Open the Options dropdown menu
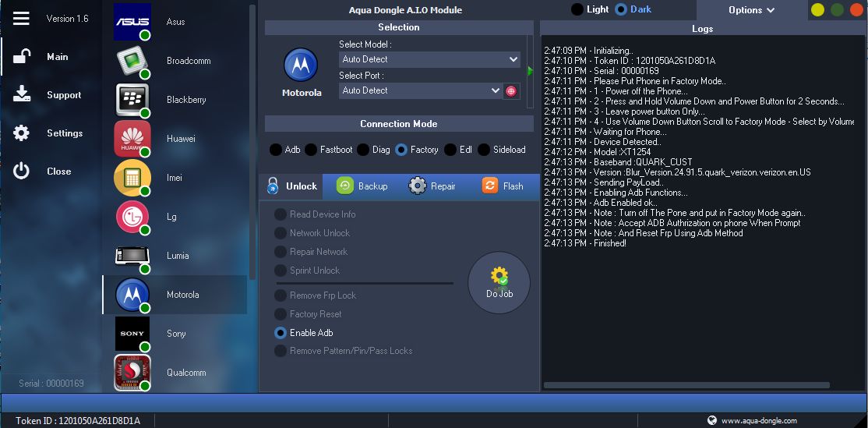This screenshot has width=868, height=428. pos(751,10)
